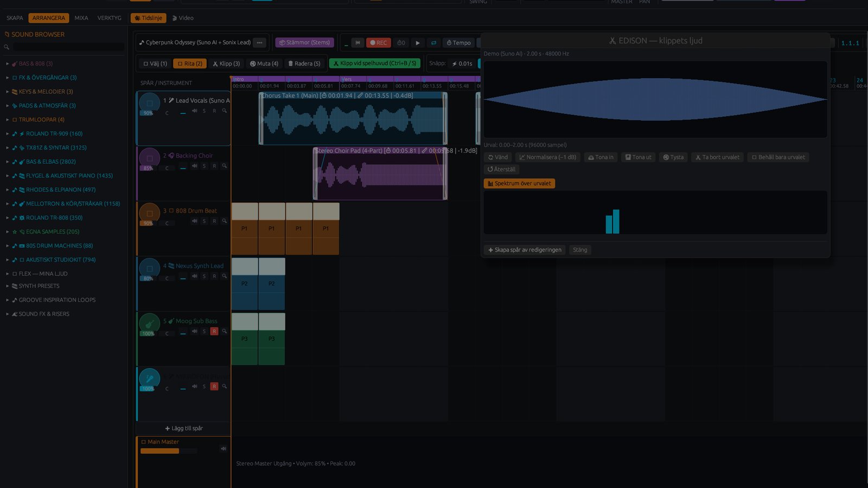Image resolution: width=868 pixels, height=488 pixels.
Task: Click 808 Drum Beat magnifier icon
Action: click(x=224, y=221)
